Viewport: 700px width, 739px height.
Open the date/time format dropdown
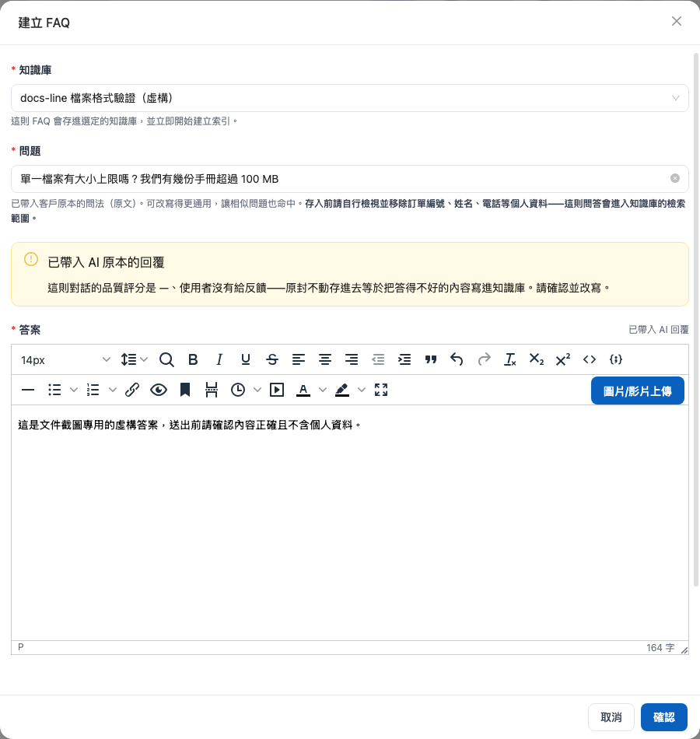[257, 390]
